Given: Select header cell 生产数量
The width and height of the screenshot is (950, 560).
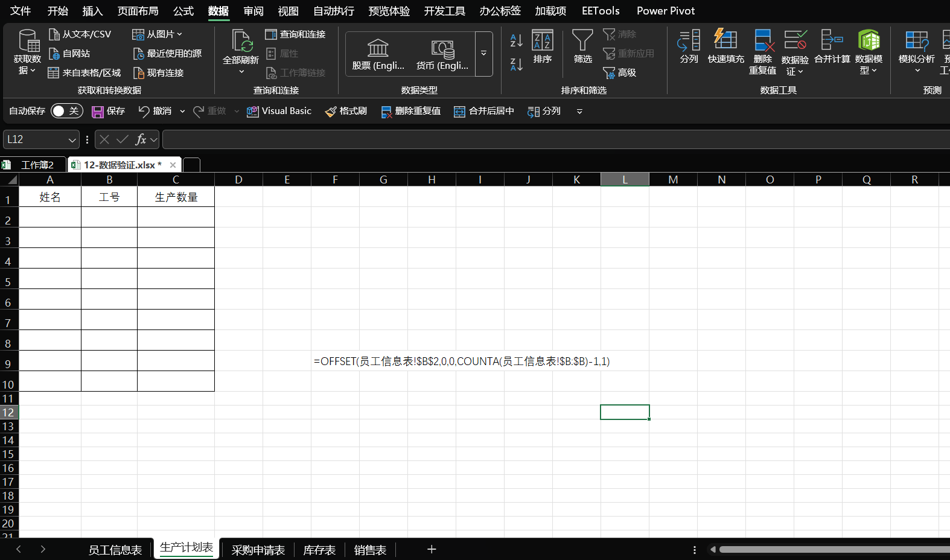Looking at the screenshot, I should pos(176,197).
